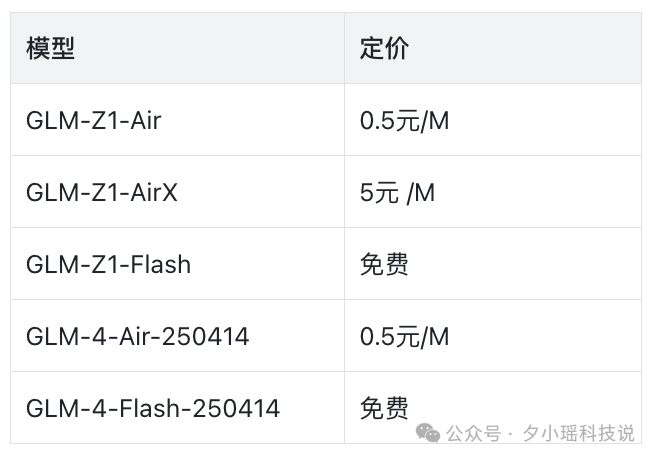The image size is (656, 460).
Task: Click the 0.5元/M price for GLM-4-Air-250414
Action: 404,336
